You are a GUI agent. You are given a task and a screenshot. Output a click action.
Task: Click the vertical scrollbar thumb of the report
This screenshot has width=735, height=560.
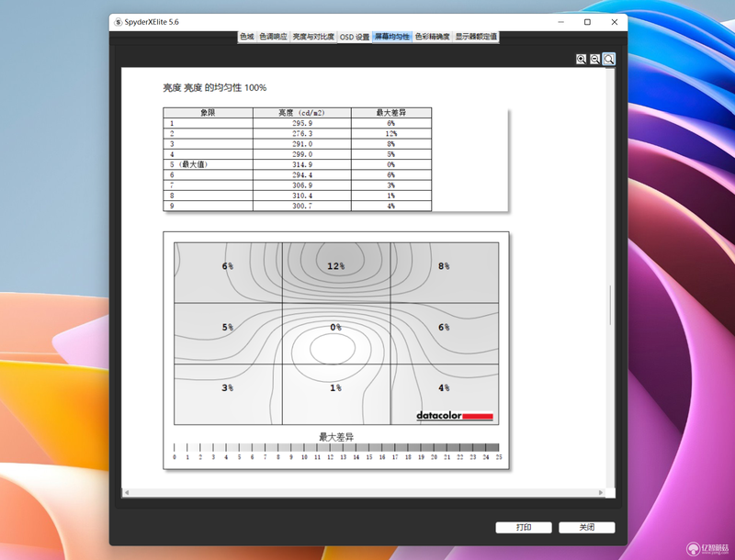[610, 305]
